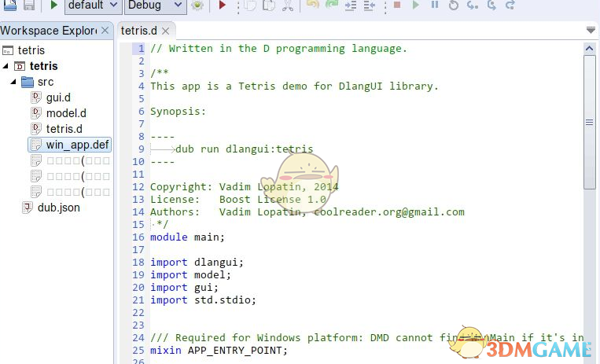The height and width of the screenshot is (364, 600).
Task: Click the faded green continue debugging arrow
Action: pyautogui.click(x=416, y=5)
